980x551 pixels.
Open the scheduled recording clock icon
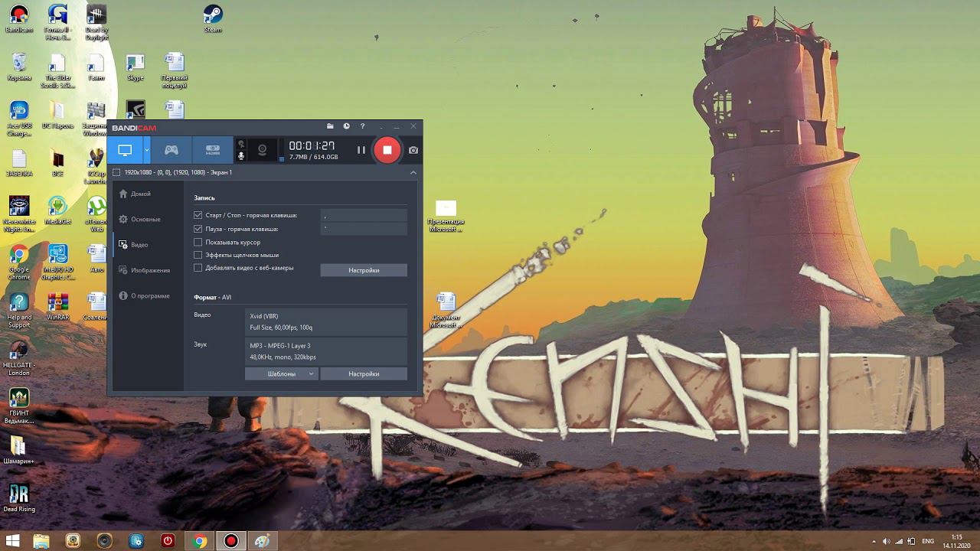[x=346, y=126]
